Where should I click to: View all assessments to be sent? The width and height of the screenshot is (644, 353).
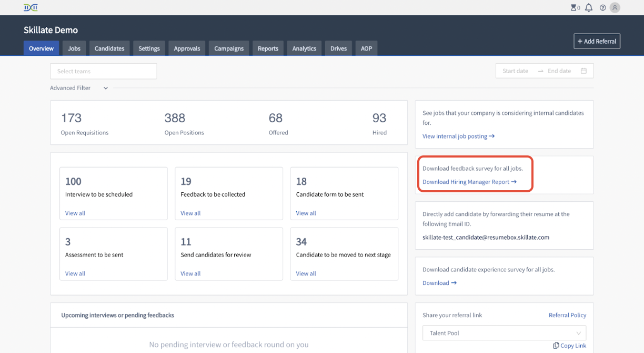75,273
